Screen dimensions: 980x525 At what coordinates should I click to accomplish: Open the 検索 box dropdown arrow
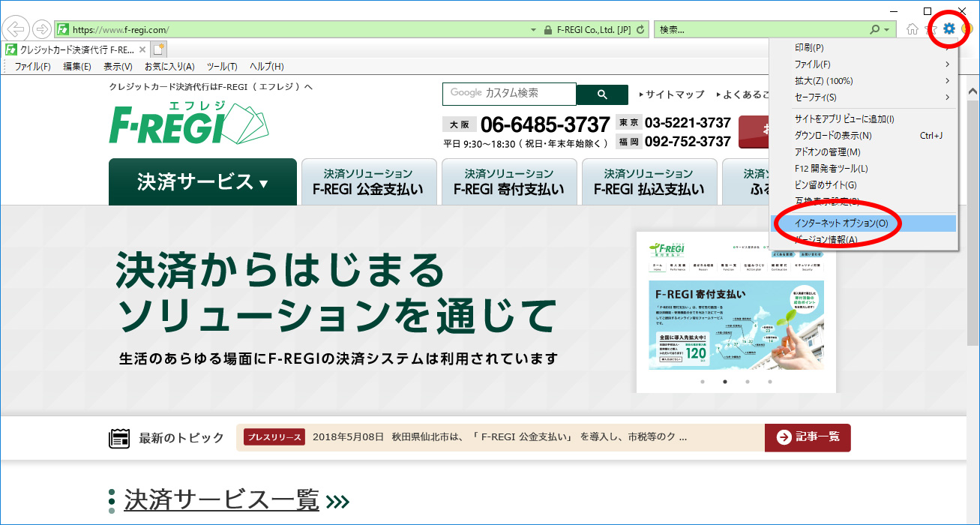tap(888, 30)
